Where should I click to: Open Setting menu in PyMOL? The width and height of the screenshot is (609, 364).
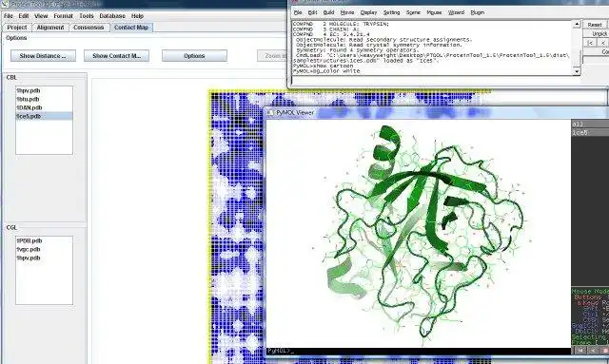(x=391, y=12)
